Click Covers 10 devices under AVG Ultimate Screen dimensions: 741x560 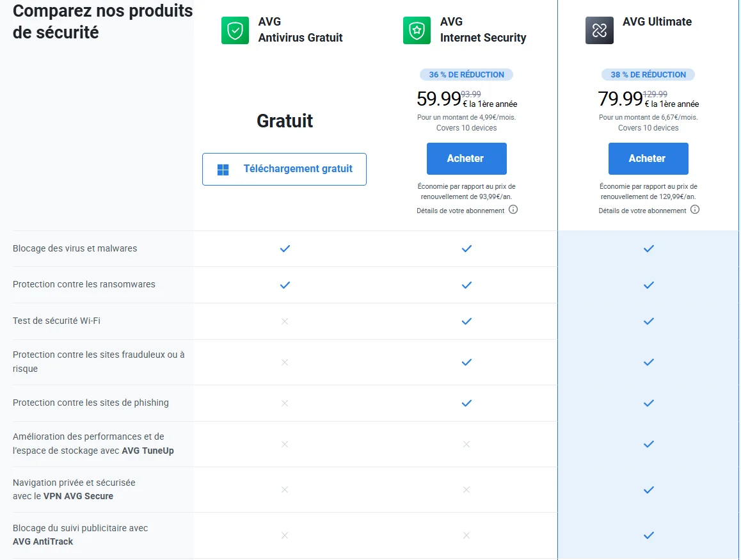click(648, 128)
